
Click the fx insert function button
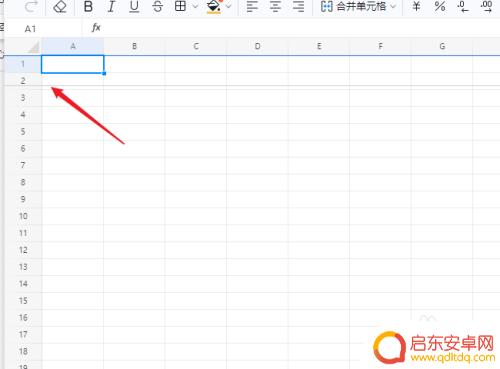click(x=96, y=28)
